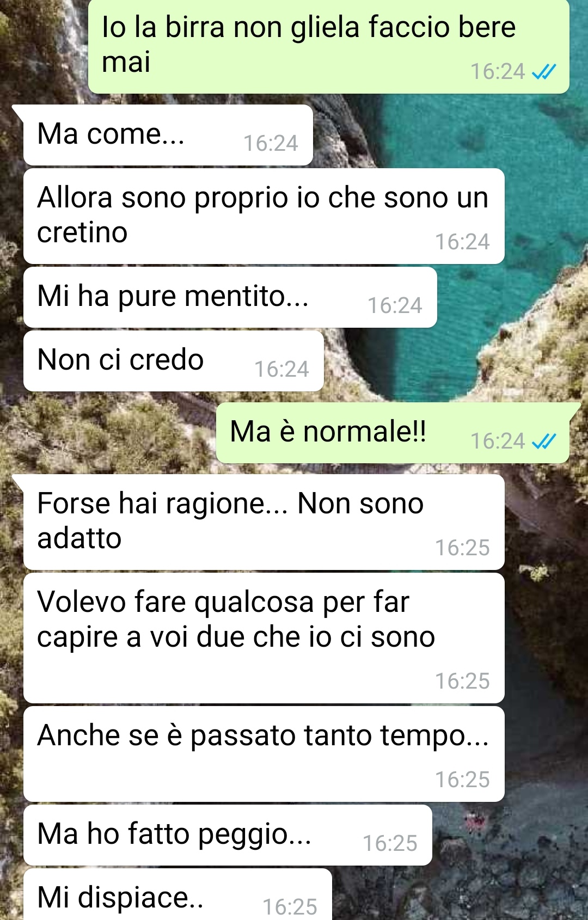Select the 'Io la birra non gliela faccio bere mai' message
Viewport: 588px width, 920px height.
pyautogui.click(x=329, y=47)
